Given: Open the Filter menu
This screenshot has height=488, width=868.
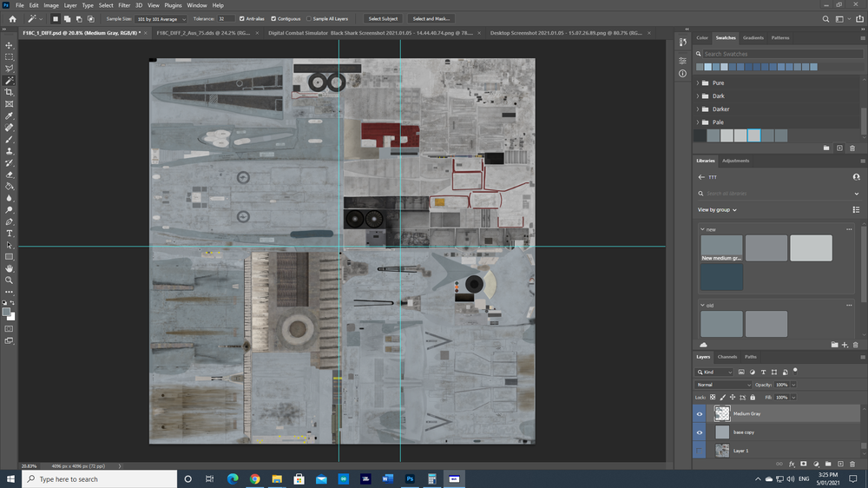Looking at the screenshot, I should tap(124, 5).
